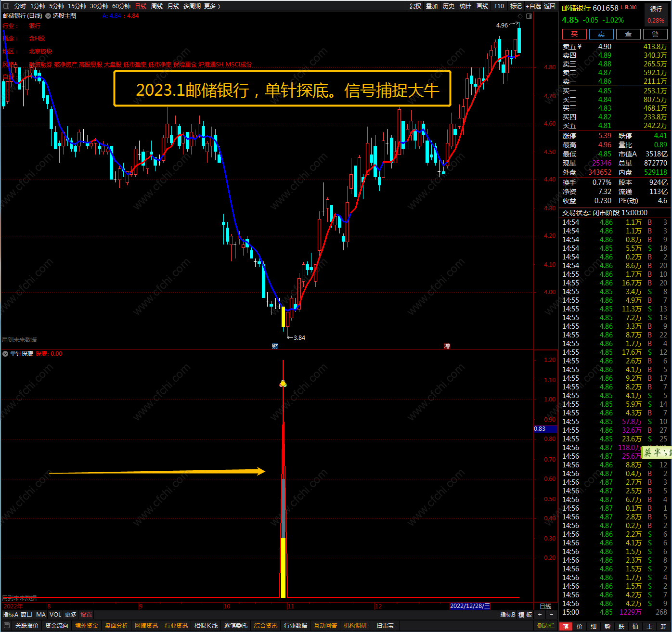Viewport: 672px width, 632px height.
Task: Select the 势 tab at bottom right
Action: click(607, 626)
